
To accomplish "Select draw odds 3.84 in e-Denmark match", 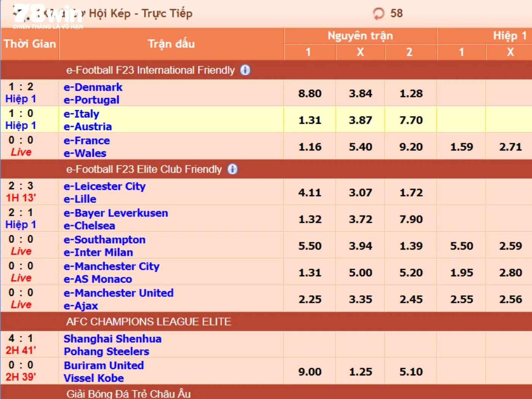I will (x=361, y=93).
